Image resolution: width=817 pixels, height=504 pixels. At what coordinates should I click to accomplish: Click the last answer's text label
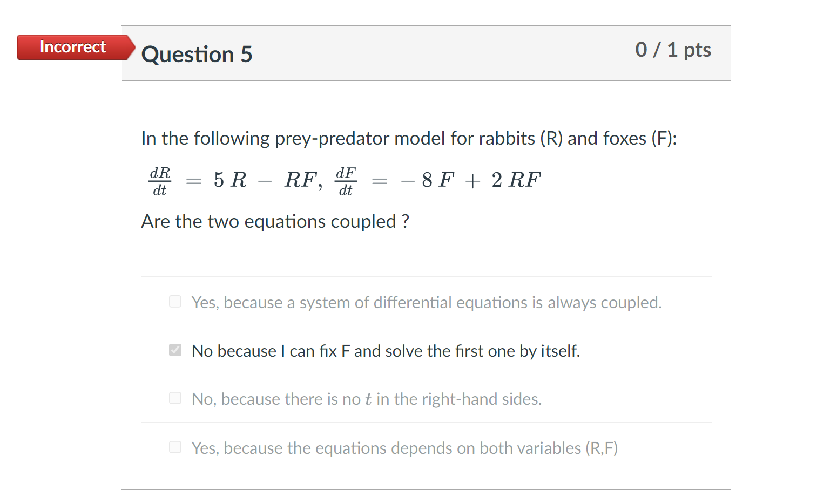[405, 448]
